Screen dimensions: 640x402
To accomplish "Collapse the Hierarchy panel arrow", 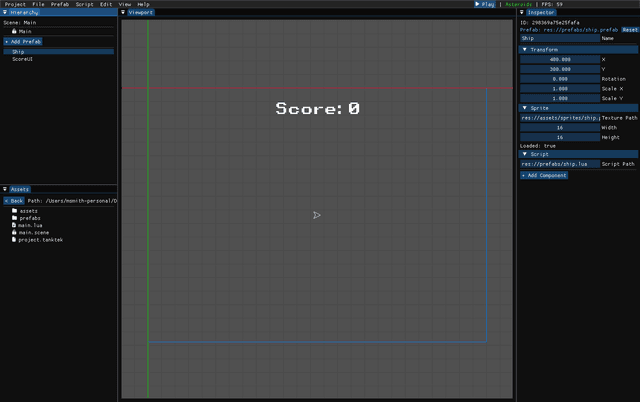I will pyautogui.click(x=5, y=12).
